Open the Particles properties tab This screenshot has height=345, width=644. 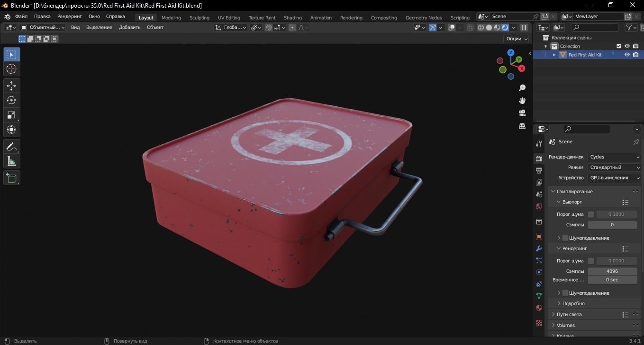(539, 261)
